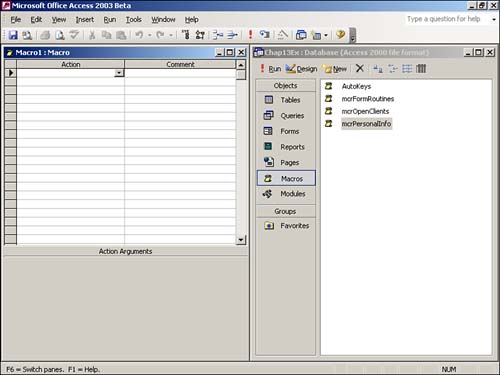
Task: Click the Cut scissors icon
Action: (92, 35)
